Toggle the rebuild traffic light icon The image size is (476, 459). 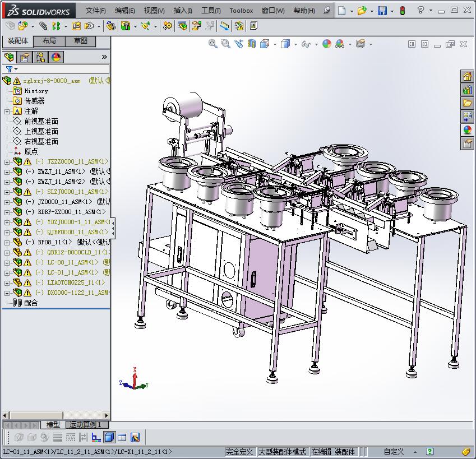[402, 11]
